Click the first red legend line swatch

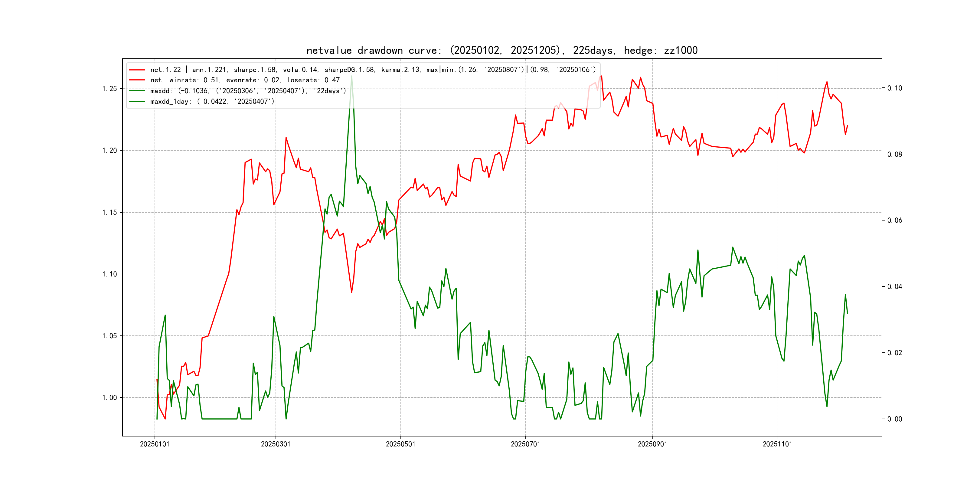coord(137,70)
